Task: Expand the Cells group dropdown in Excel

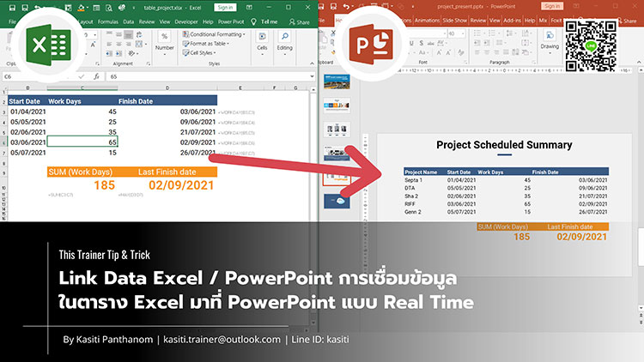Action: [262, 55]
